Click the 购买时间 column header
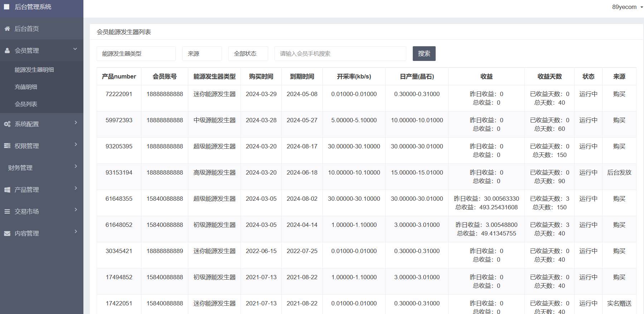The width and height of the screenshot is (644, 314). coord(261,76)
